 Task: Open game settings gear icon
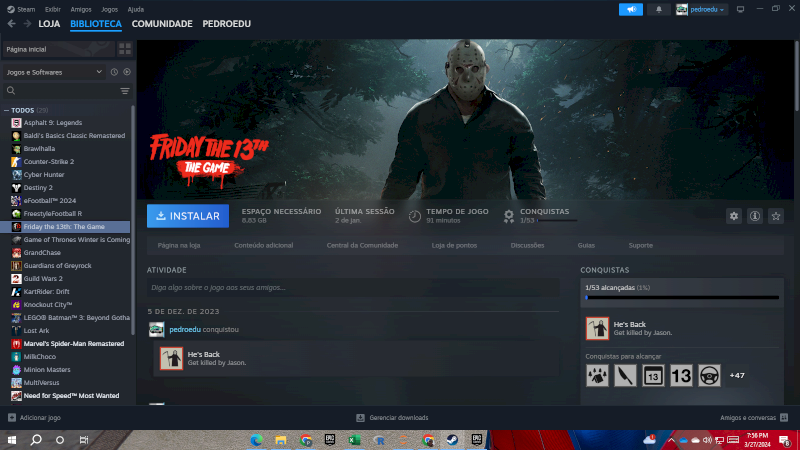[x=734, y=216]
